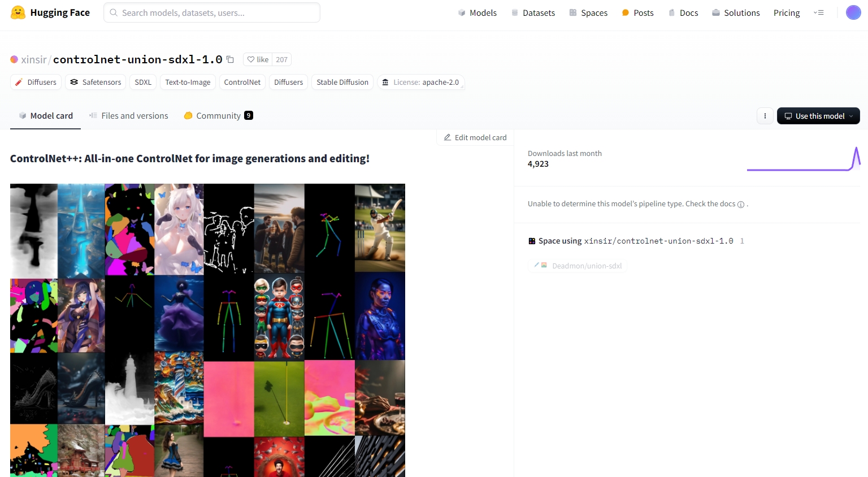Click the Hugging Face logo

click(x=18, y=12)
